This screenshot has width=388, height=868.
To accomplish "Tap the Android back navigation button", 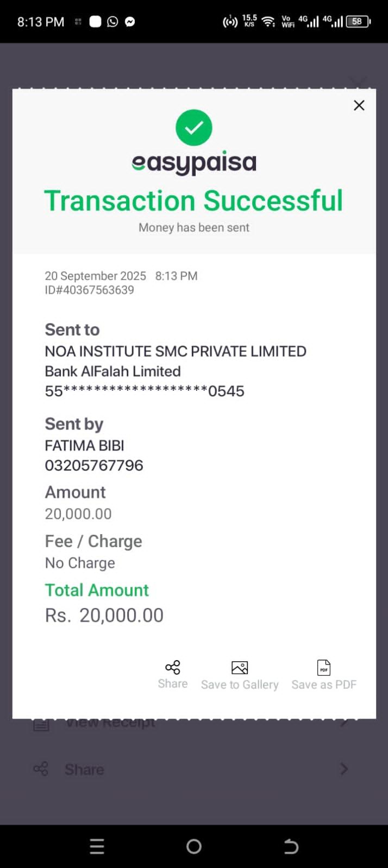I will [x=291, y=846].
